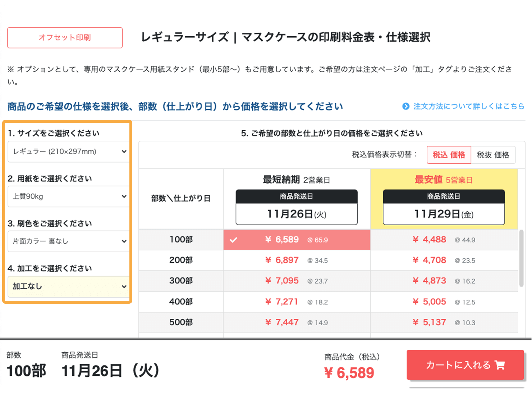Viewport: 532px width, 403px height.
Task: Open the 加工なし processing dropdown
Action: [x=68, y=287]
